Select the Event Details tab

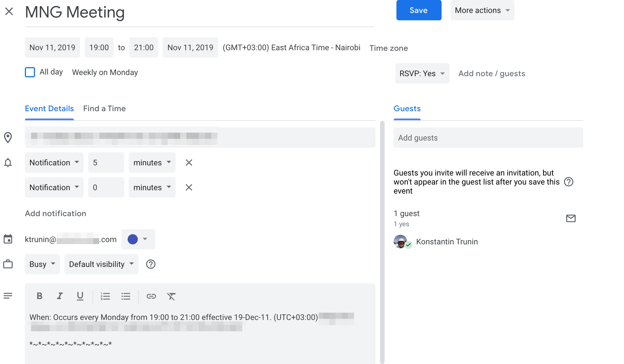[49, 109]
